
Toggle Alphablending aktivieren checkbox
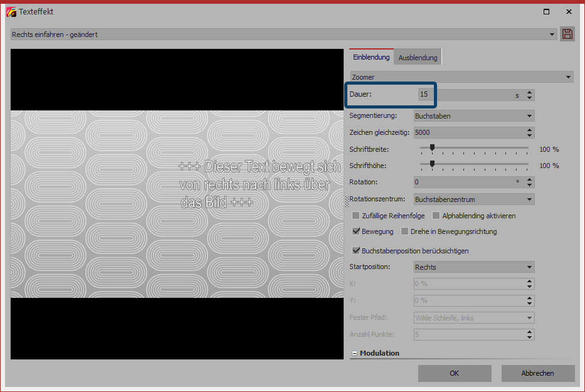click(436, 216)
